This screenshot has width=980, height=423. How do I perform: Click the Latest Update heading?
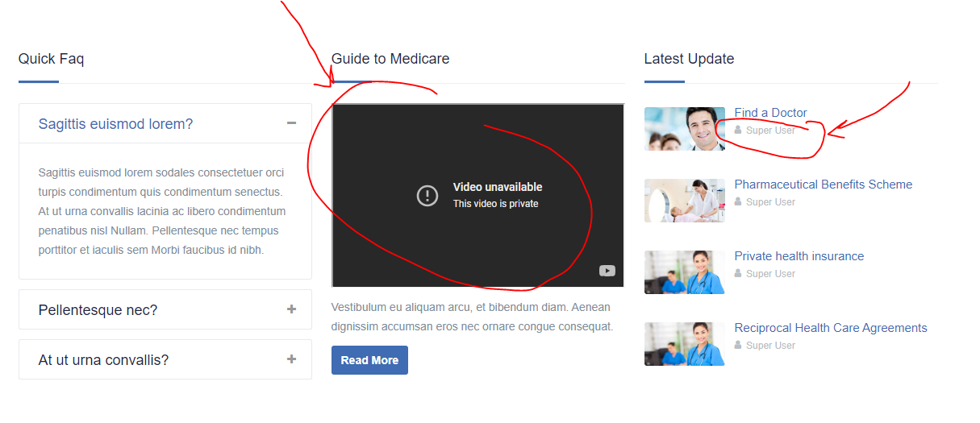tap(689, 59)
